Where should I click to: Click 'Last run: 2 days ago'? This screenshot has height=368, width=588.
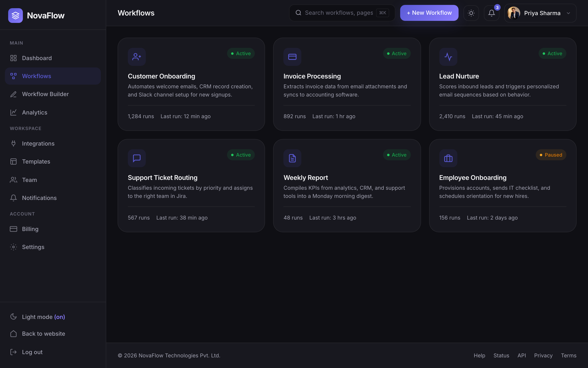[492, 218]
